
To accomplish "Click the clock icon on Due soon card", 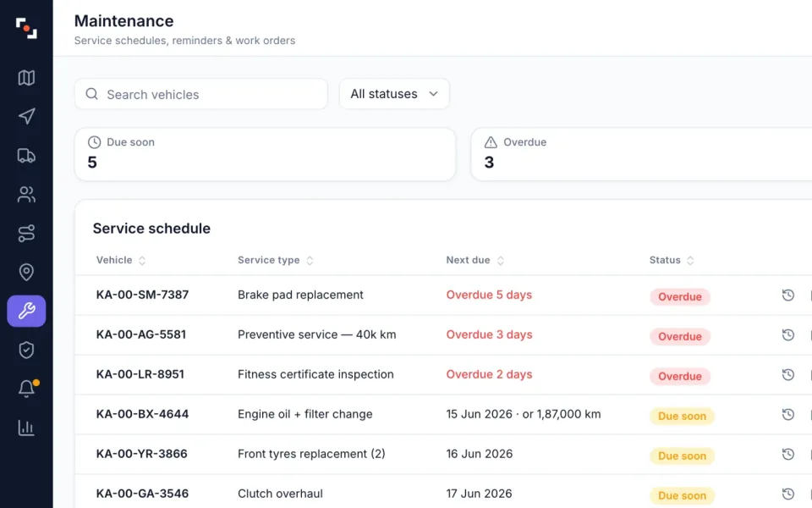I will pyautogui.click(x=94, y=142).
